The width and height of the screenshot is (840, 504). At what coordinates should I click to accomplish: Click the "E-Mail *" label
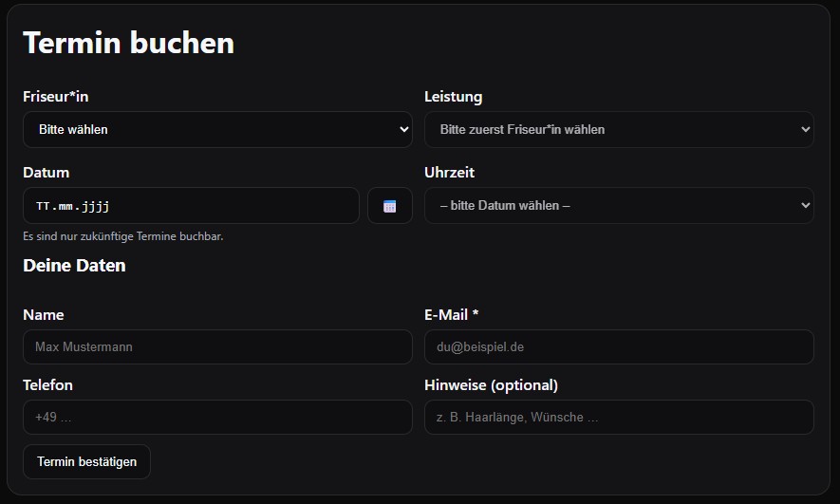point(457,315)
